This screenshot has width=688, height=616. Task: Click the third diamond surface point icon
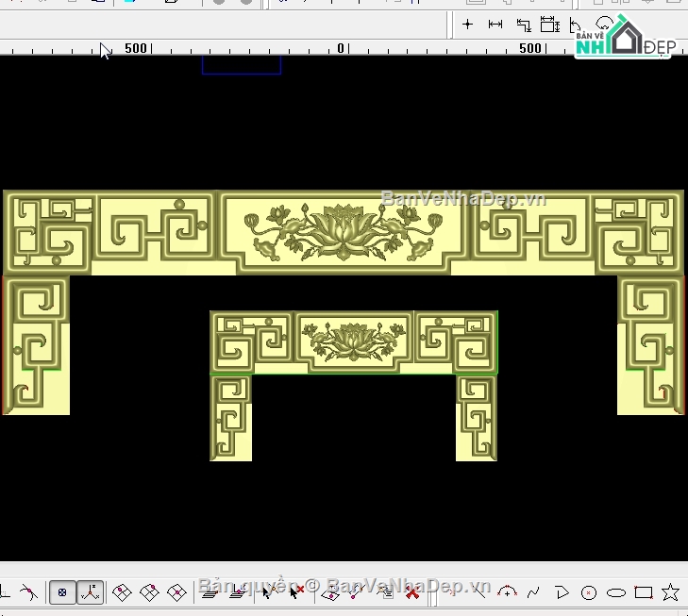[x=176, y=592]
